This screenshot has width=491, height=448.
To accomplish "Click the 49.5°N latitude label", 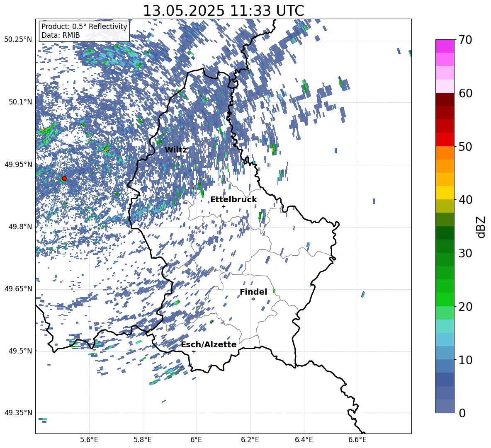I will point(20,351).
